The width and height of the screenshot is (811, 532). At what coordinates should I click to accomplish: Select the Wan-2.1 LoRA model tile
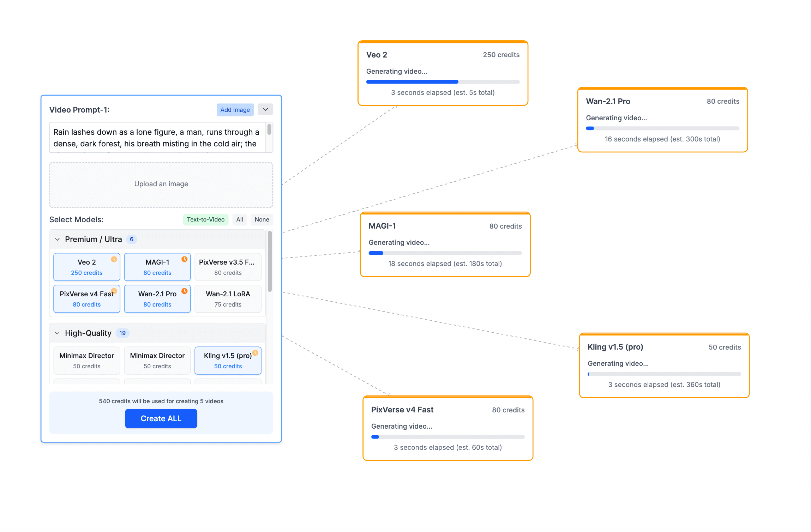pyautogui.click(x=228, y=299)
